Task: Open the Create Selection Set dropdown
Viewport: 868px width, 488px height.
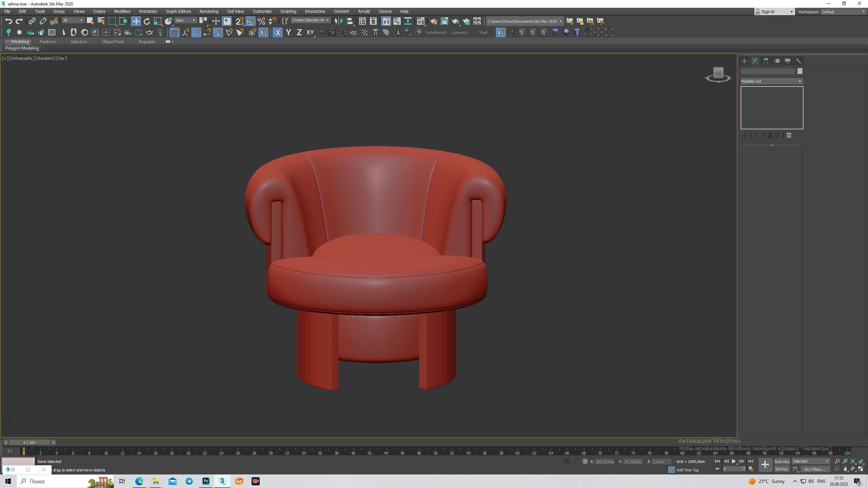Action: pos(310,20)
